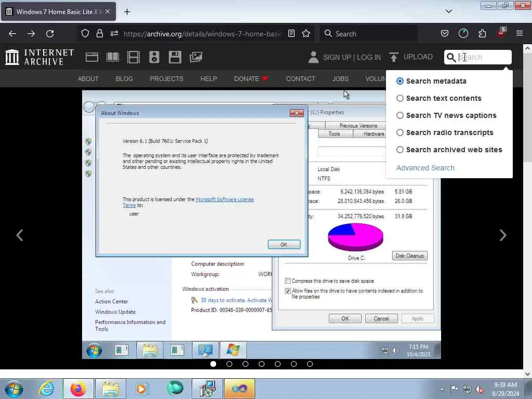Jump to first carousel dot

click(x=213, y=364)
